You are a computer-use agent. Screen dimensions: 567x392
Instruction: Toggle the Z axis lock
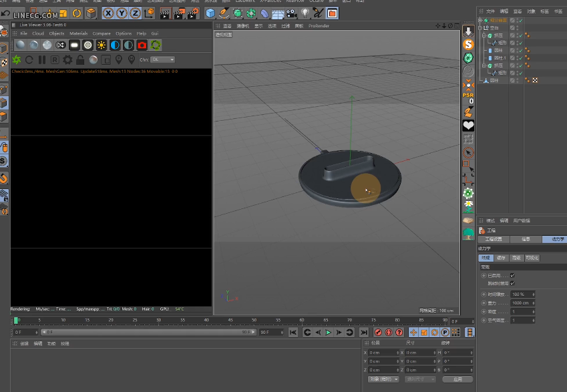(136, 14)
